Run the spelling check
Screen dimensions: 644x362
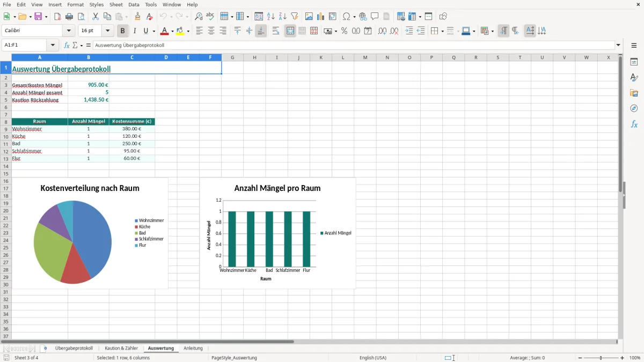(x=210, y=17)
